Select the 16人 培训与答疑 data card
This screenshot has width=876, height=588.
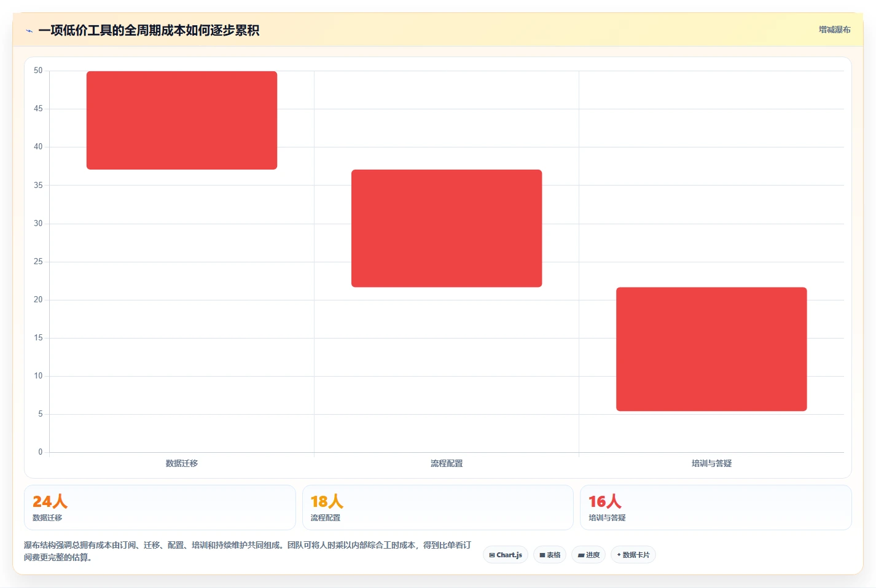pyautogui.click(x=716, y=508)
